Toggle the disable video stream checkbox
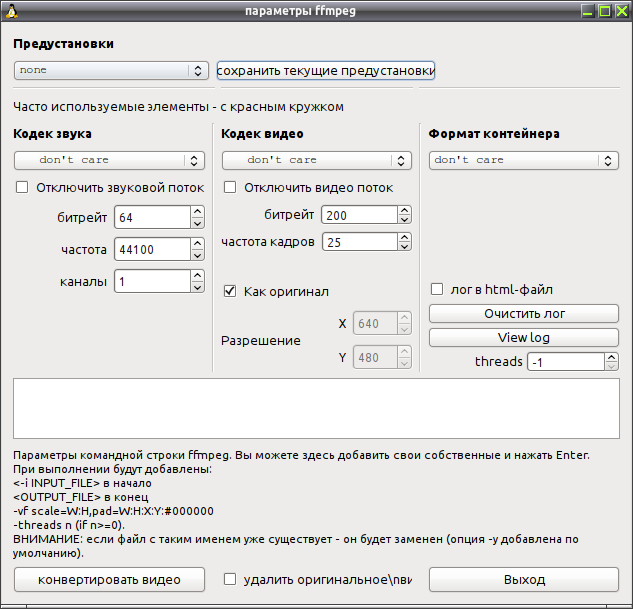Image resolution: width=633 pixels, height=609 pixels. 230,187
